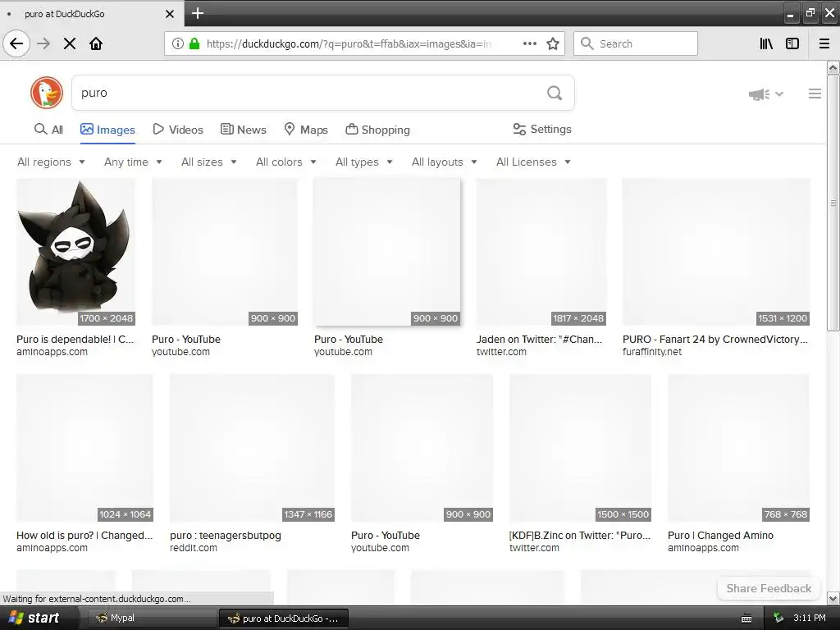
Task: Open the Maps tab
Action: pyautogui.click(x=306, y=130)
